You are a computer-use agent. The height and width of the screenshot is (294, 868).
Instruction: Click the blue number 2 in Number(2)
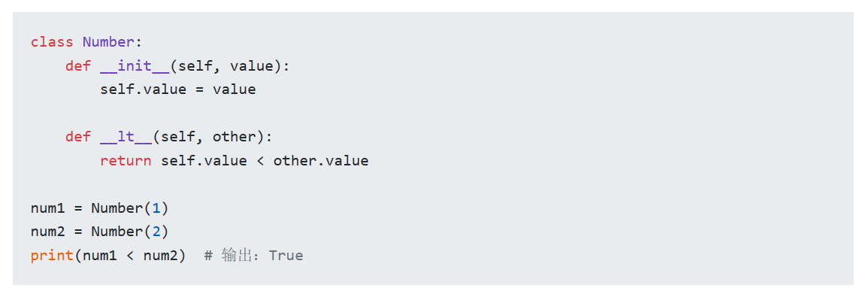(156, 232)
